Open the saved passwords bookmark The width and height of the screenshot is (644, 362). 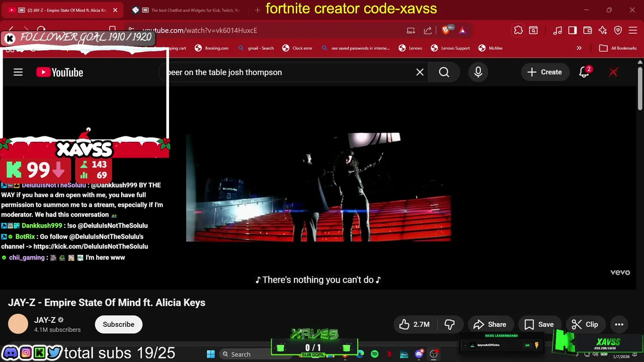click(355, 48)
